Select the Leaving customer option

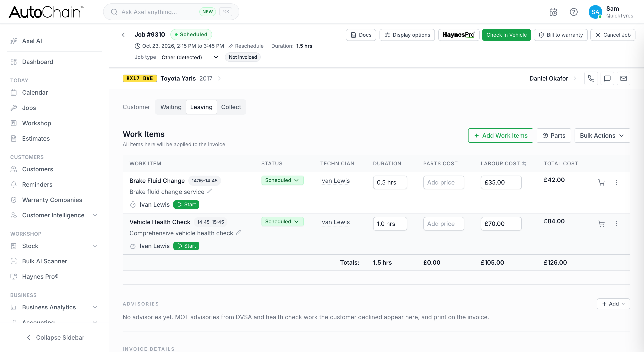[201, 107]
